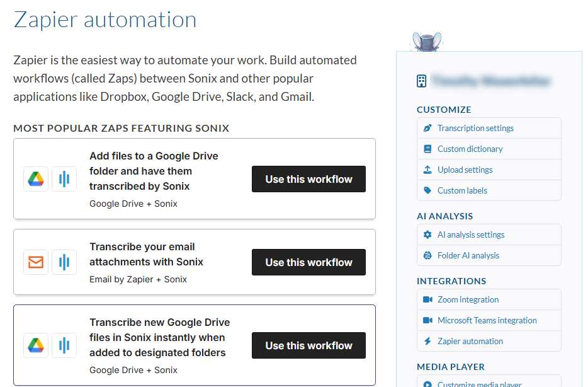Open Folder AI analysis link
The height and width of the screenshot is (387, 588).
coord(468,256)
